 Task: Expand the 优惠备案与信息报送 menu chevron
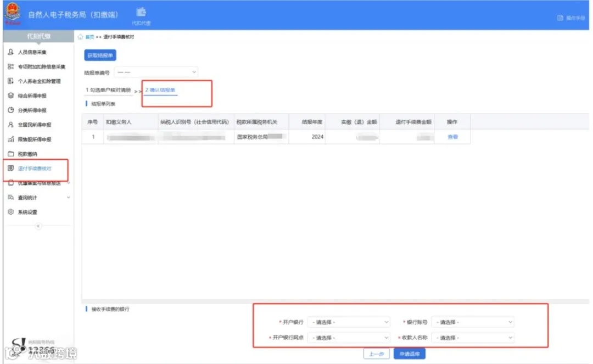coord(69,183)
